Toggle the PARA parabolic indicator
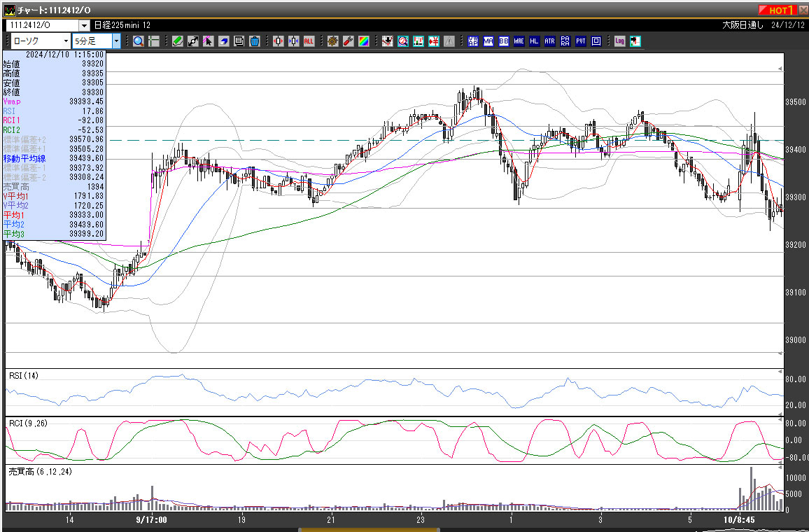Viewport: 809px width, 532px height. click(x=565, y=41)
